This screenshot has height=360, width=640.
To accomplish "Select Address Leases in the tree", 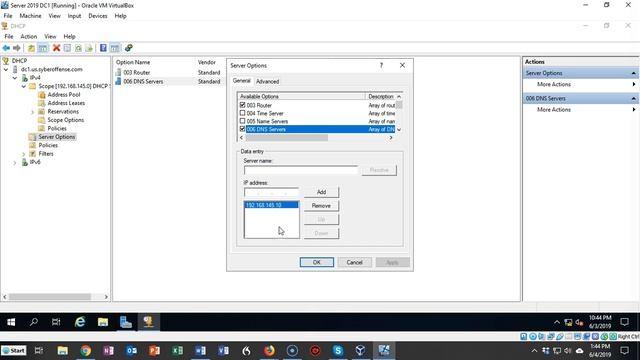I will pos(66,103).
